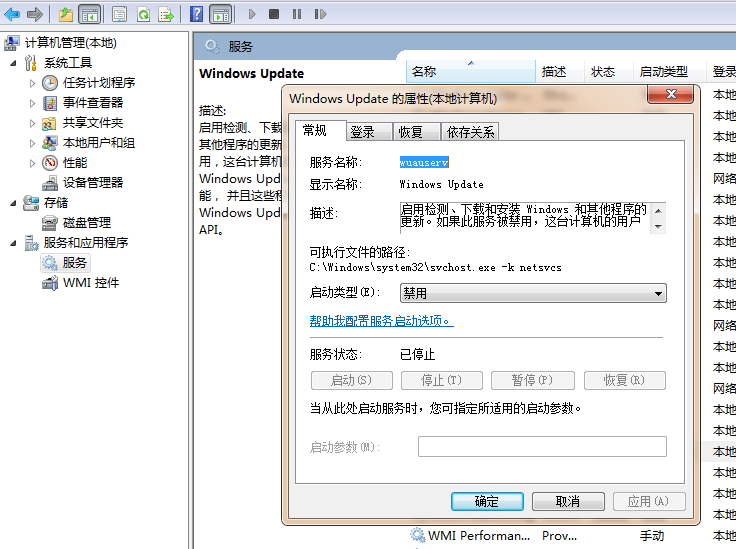736x549 pixels.
Task: Click the 确定 button
Action: pyautogui.click(x=487, y=501)
